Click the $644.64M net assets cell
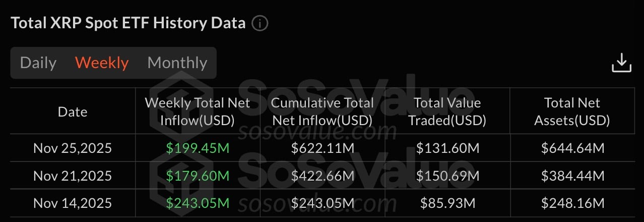644x222 pixels. [572, 148]
